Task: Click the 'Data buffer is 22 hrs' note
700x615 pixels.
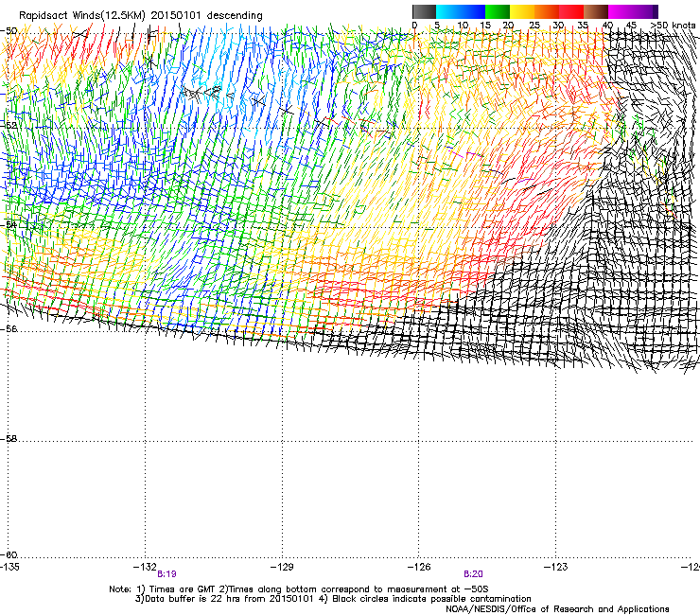Action: pyautogui.click(x=333, y=599)
